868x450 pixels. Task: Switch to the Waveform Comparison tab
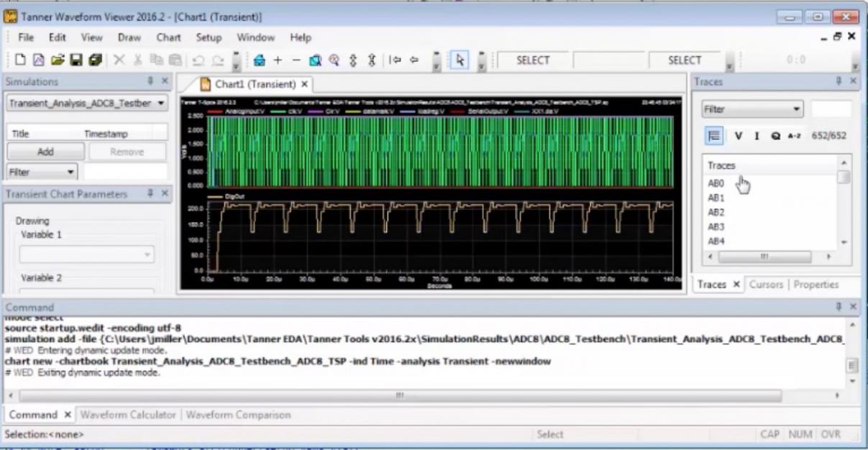(238, 415)
